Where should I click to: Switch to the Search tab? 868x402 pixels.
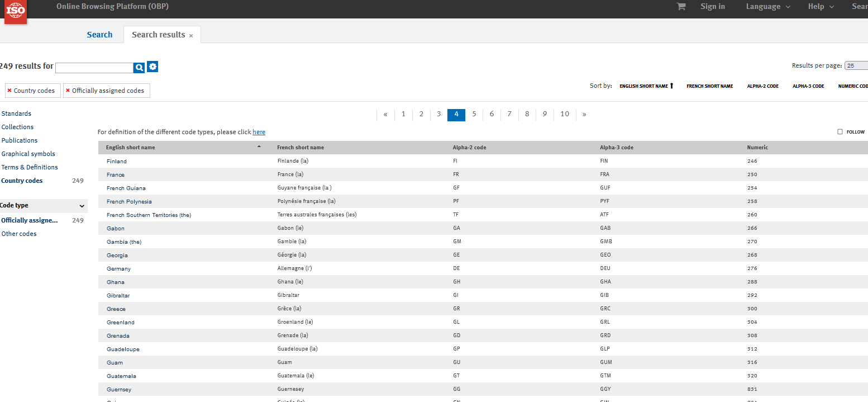[99, 35]
